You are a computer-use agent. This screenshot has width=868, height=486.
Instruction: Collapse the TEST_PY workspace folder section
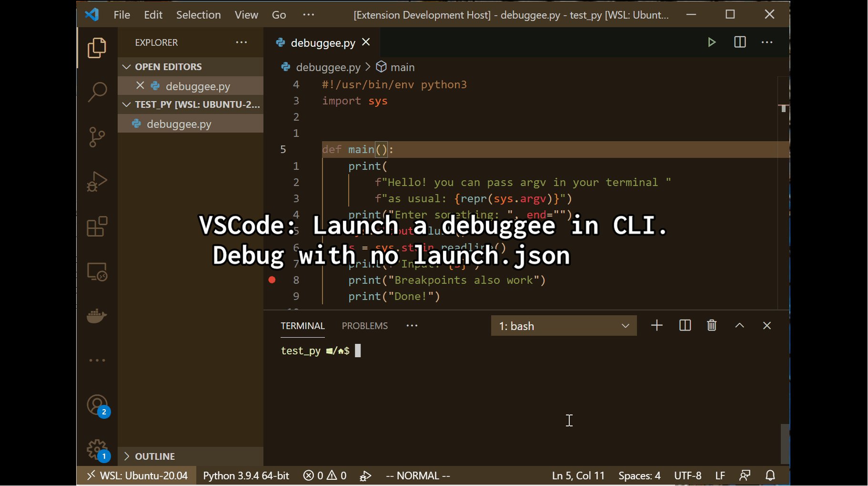191,105
